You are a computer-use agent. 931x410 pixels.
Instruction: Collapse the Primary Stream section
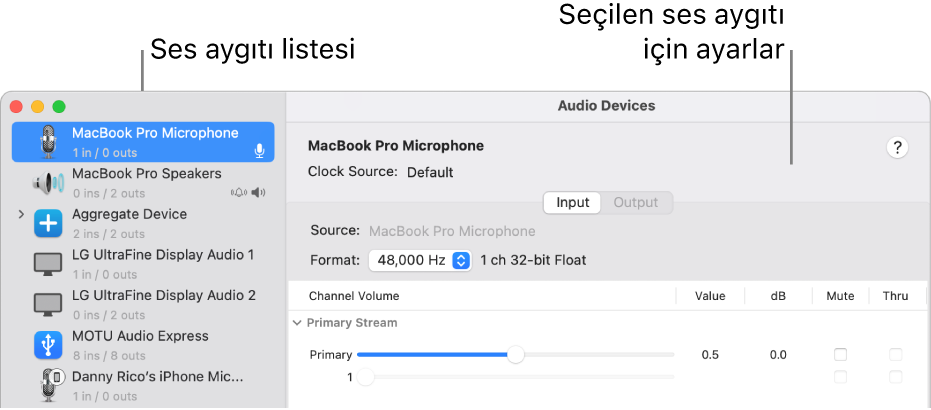(297, 323)
